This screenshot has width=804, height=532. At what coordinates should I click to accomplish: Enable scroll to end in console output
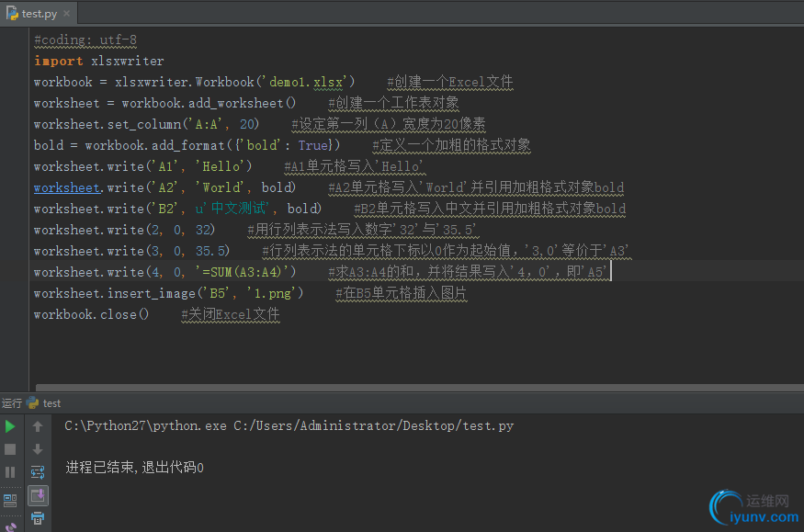click(x=37, y=496)
